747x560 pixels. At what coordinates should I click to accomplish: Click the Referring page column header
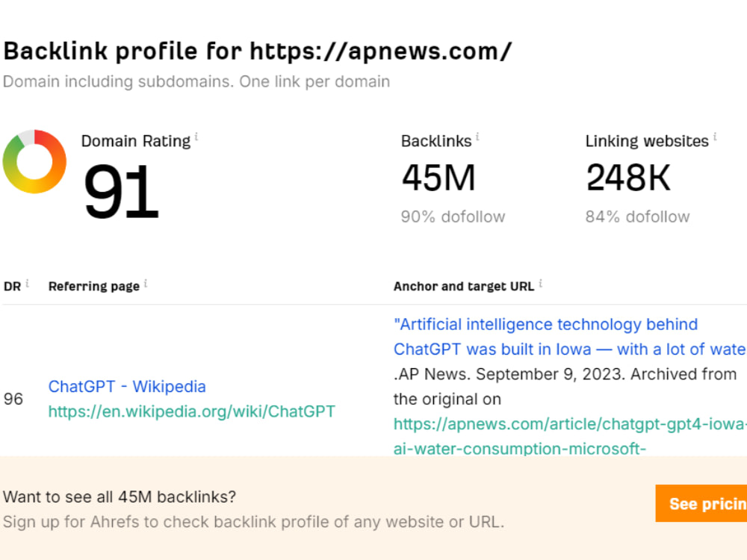click(94, 286)
